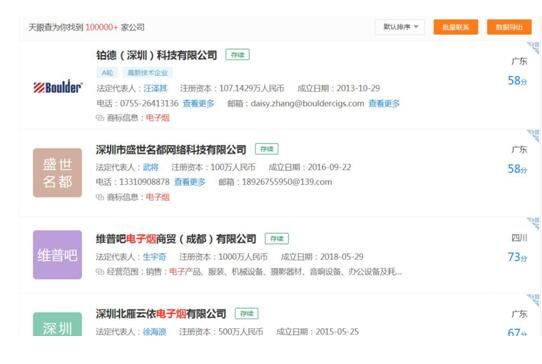
Task: Click the 73分 score of 维普吧电子烟商贸
Action: [517, 257]
